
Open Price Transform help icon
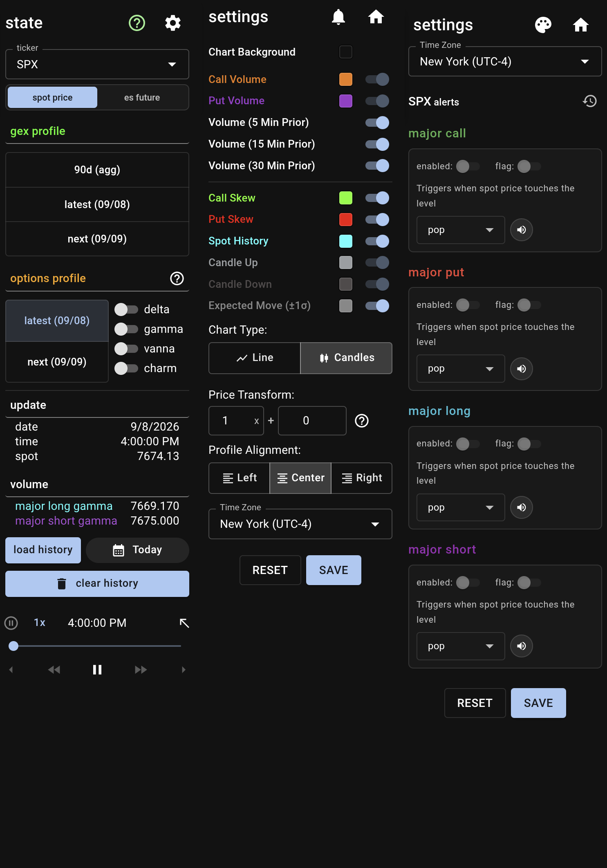point(362,421)
